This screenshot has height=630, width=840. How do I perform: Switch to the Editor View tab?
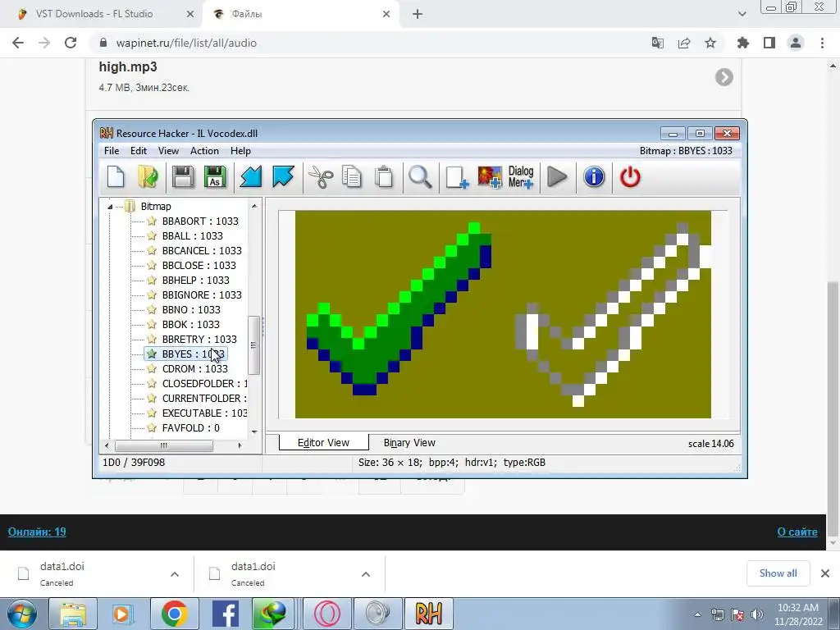pos(323,442)
